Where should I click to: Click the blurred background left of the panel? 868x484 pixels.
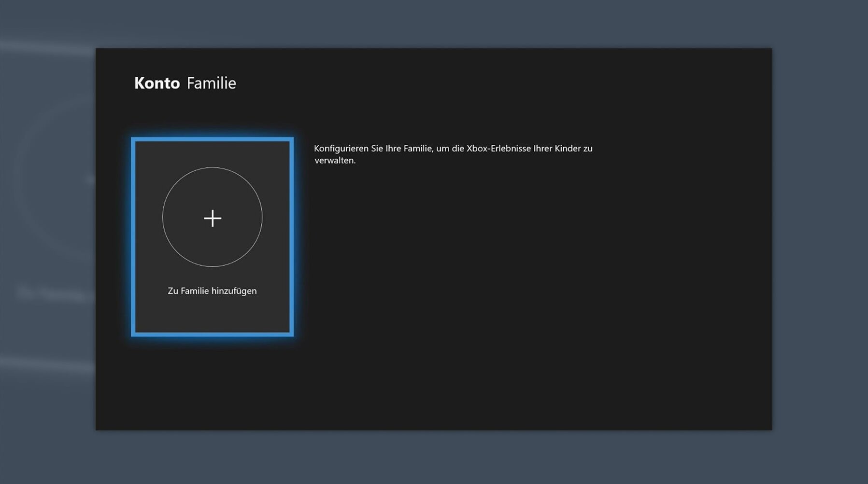47,241
